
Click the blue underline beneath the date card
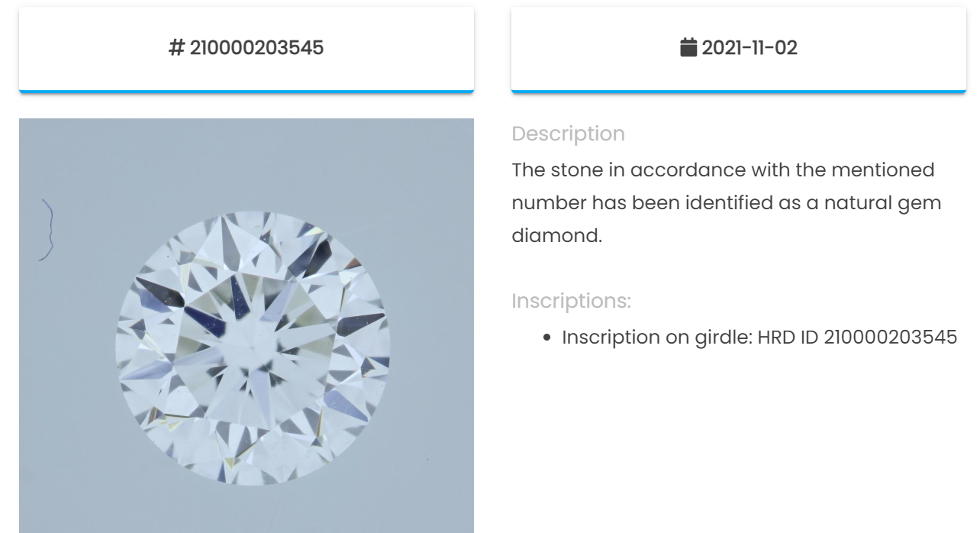coord(739,92)
